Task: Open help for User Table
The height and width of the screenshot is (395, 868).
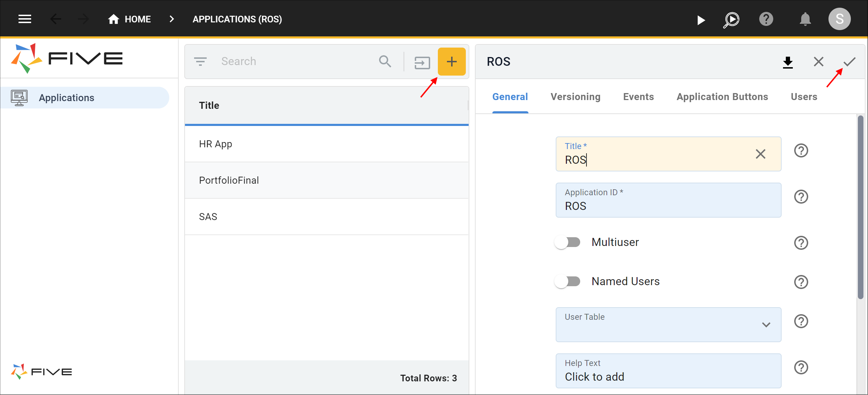Action: click(x=801, y=321)
